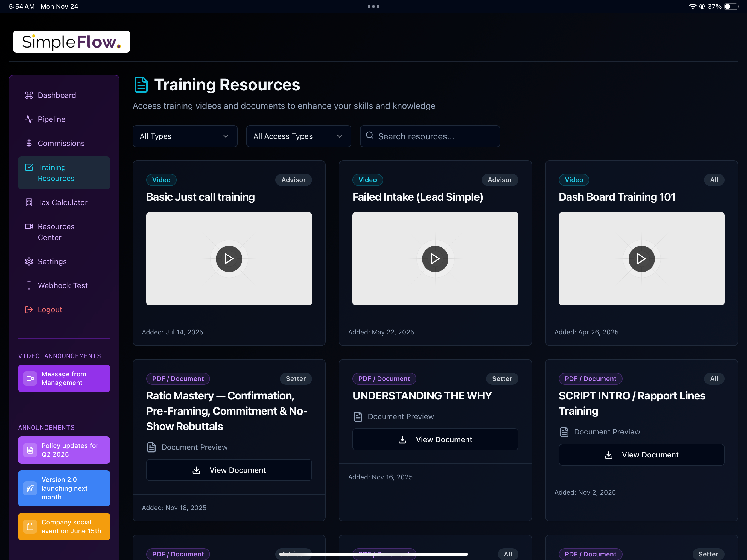Click download icon in SCRIPT INTRO View Document
Image resolution: width=747 pixels, height=560 pixels.
click(x=609, y=455)
